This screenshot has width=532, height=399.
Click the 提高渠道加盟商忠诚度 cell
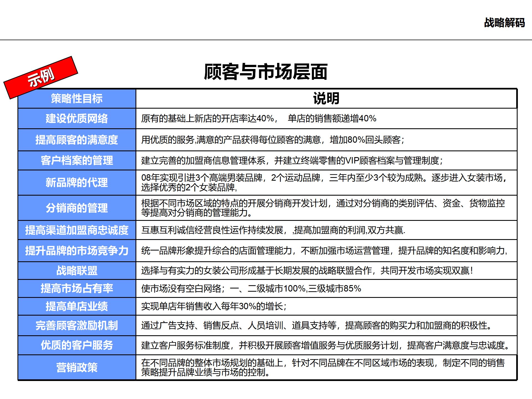pos(77,230)
